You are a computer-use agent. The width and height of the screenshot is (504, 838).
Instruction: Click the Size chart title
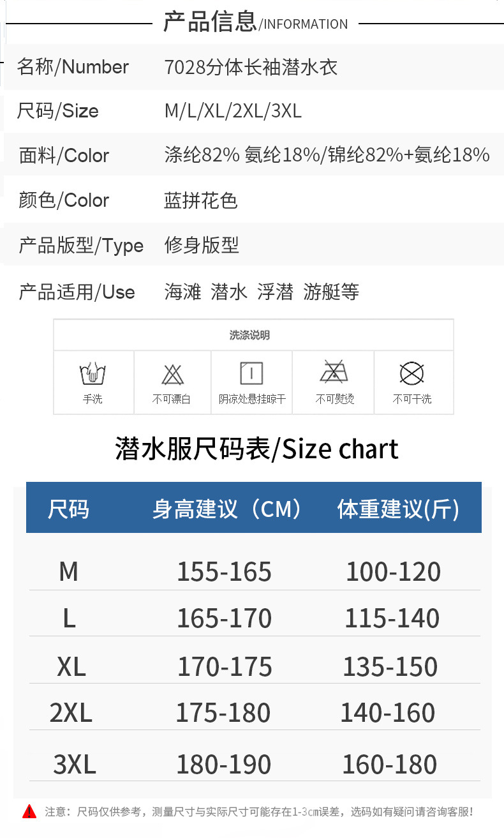point(256,449)
